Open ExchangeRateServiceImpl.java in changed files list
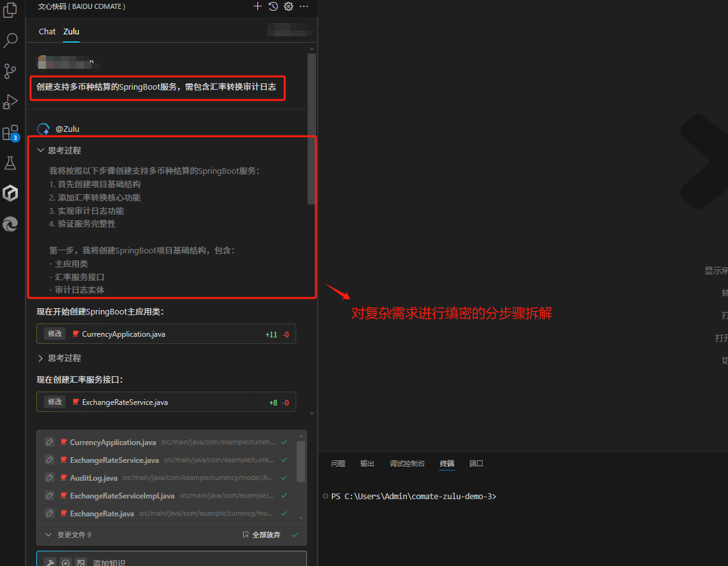728x566 pixels. 122,495
